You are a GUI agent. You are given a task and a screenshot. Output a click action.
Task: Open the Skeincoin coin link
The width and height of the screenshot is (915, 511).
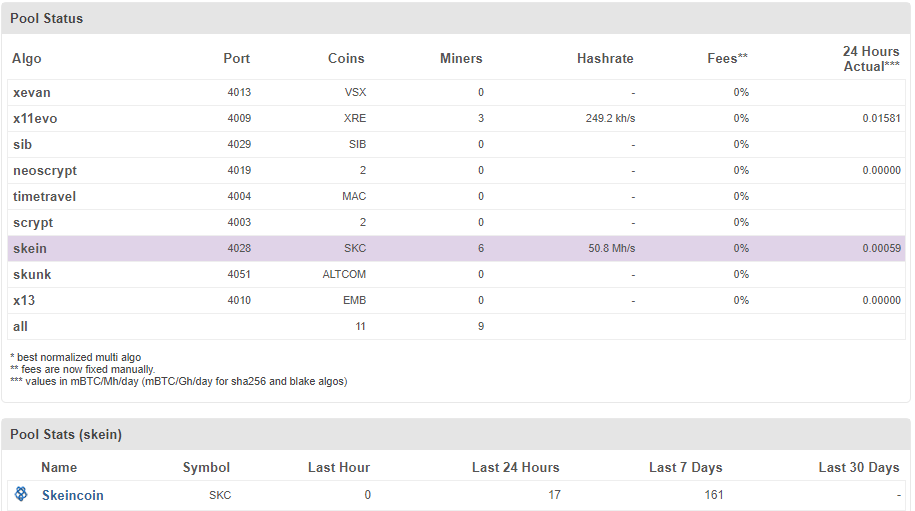72,495
